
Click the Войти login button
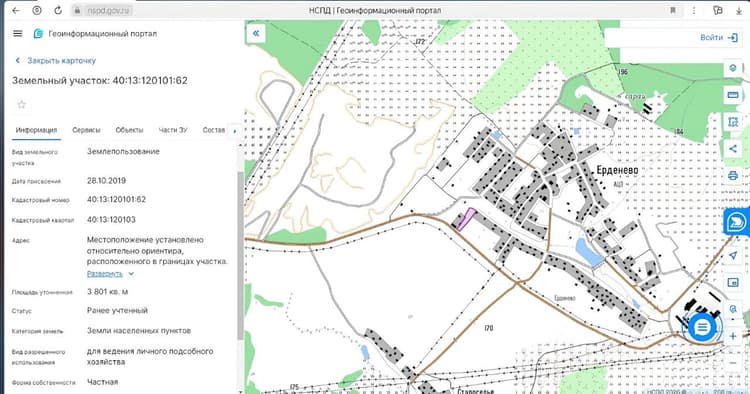[718, 37]
